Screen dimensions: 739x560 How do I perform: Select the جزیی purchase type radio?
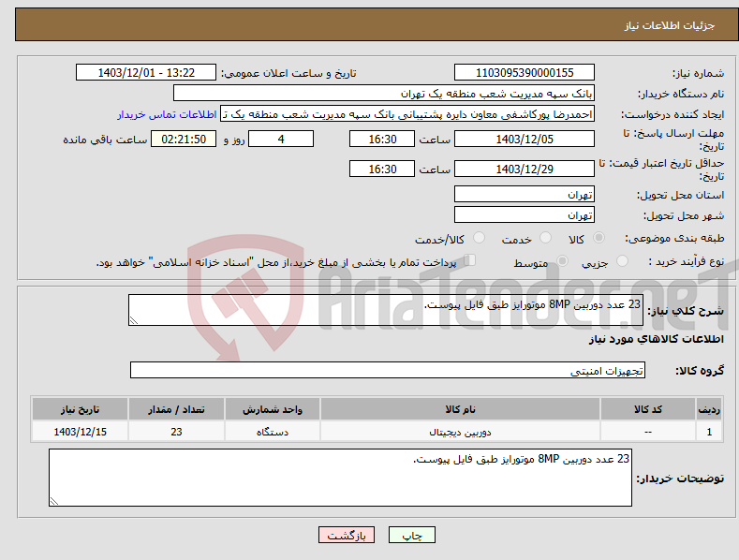pos(622,260)
